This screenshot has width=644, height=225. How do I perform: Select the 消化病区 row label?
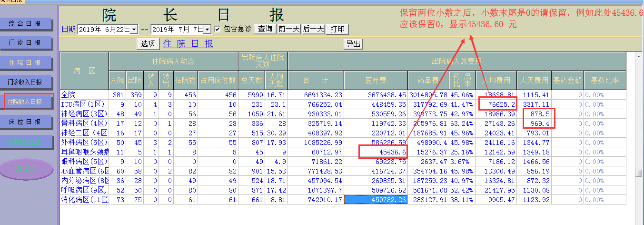tap(85, 199)
